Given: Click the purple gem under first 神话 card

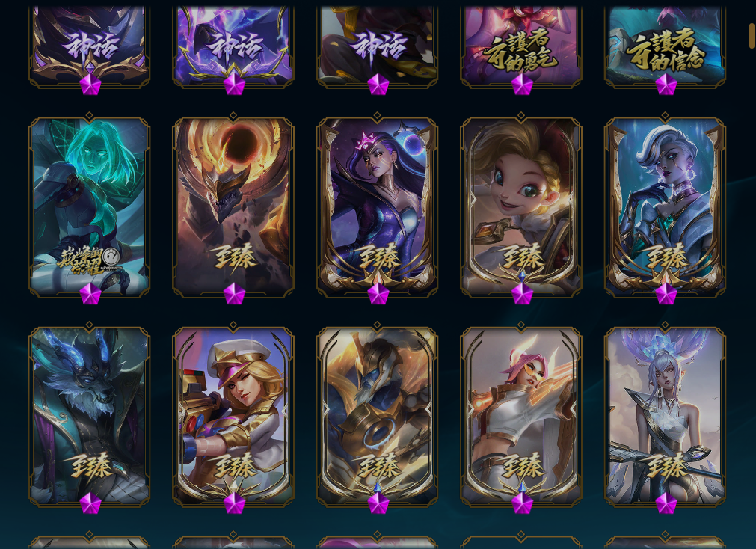Looking at the screenshot, I should point(90,84).
